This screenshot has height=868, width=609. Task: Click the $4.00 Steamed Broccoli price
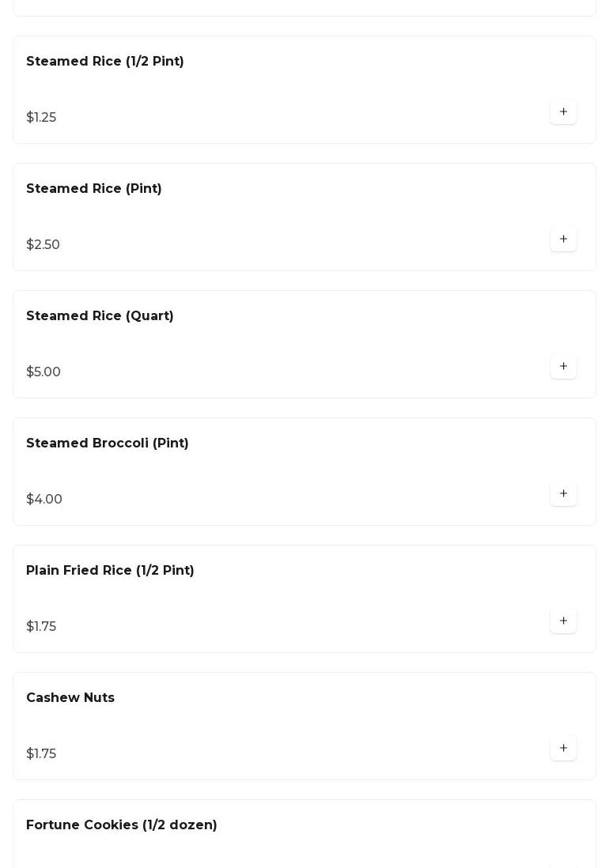[x=44, y=500]
